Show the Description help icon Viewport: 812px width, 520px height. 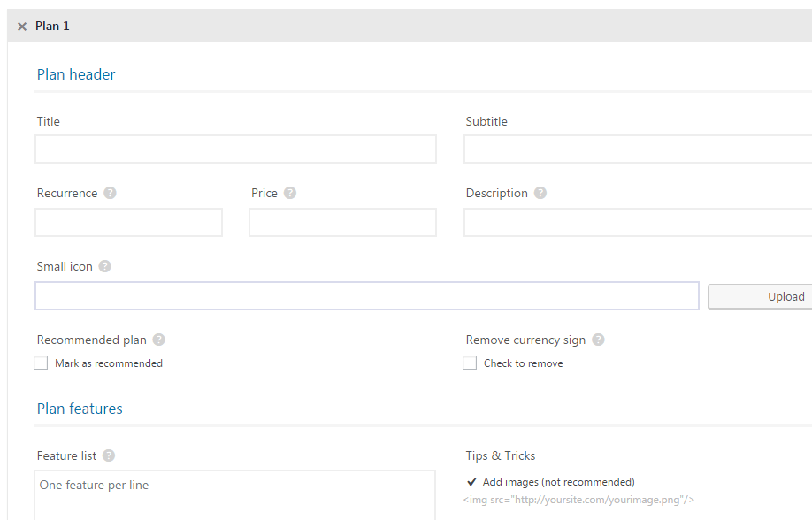tap(540, 193)
